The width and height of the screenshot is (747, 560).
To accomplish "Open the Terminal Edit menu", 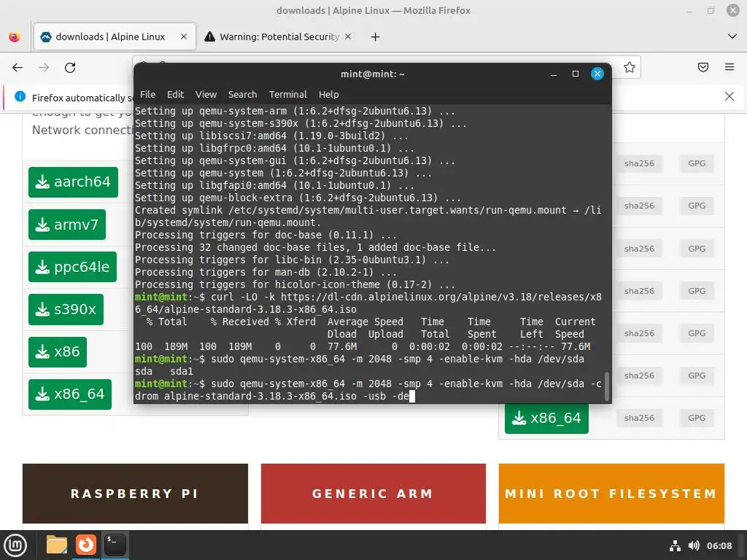I will click(175, 94).
